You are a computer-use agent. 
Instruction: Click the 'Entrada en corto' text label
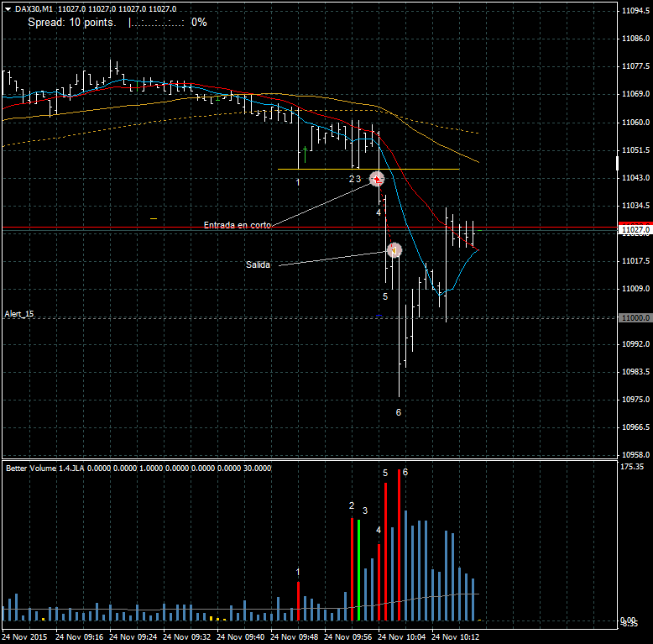click(237, 226)
